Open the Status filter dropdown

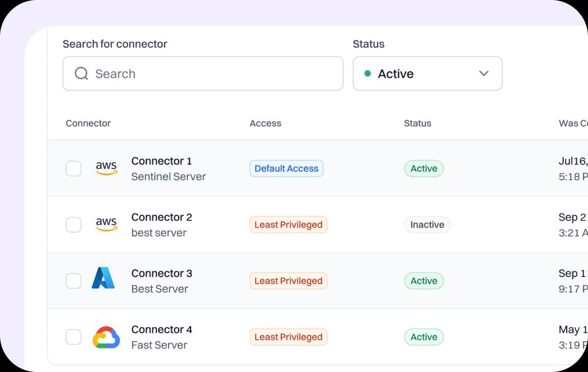tap(427, 73)
